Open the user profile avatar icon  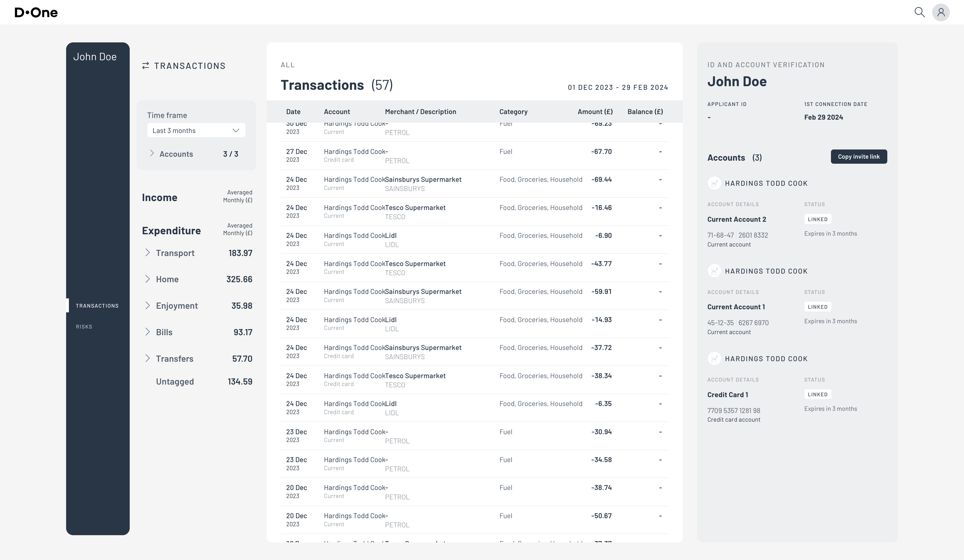click(x=941, y=13)
